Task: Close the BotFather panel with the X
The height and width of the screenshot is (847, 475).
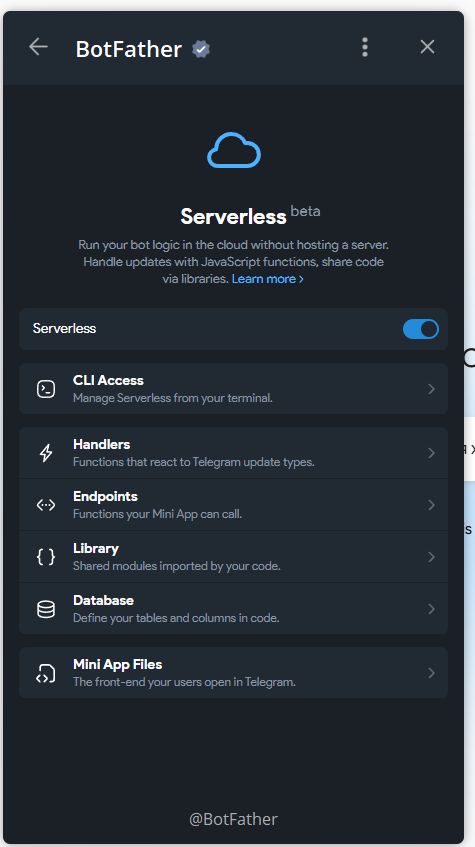Action: [427, 47]
